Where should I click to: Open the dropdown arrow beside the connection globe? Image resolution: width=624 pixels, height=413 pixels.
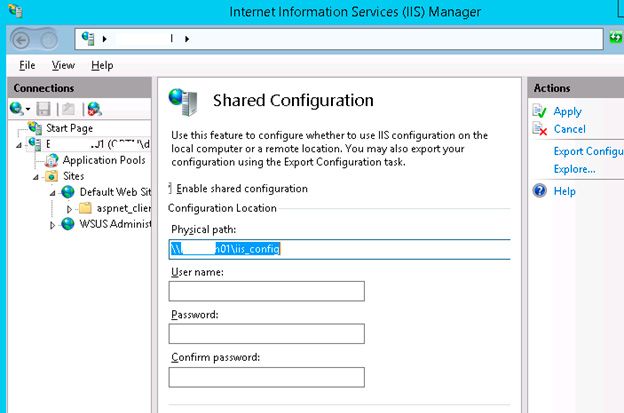click(x=28, y=109)
